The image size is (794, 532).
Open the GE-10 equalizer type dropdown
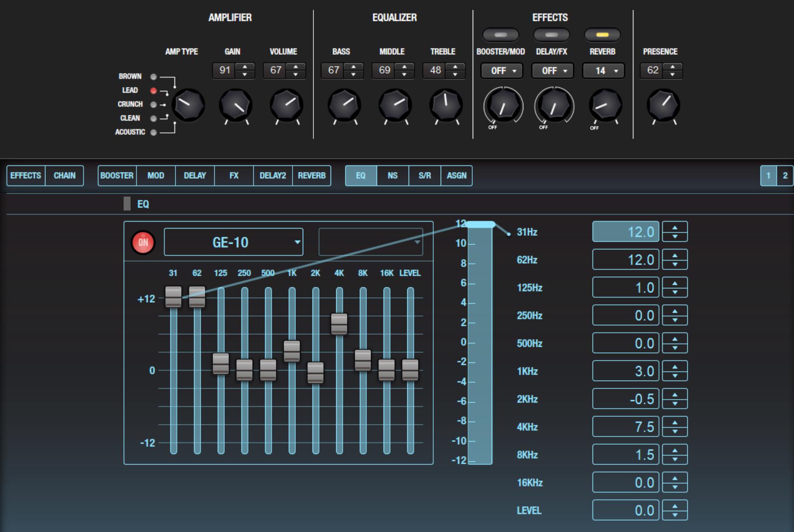click(234, 242)
